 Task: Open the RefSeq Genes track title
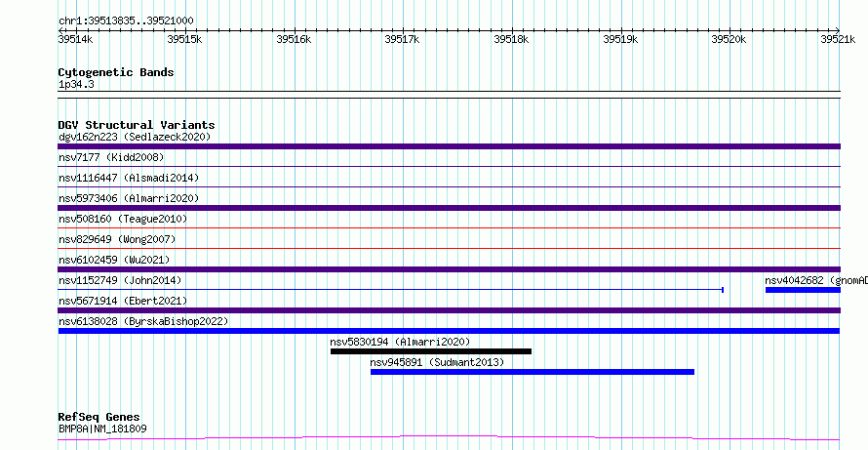pos(99,418)
